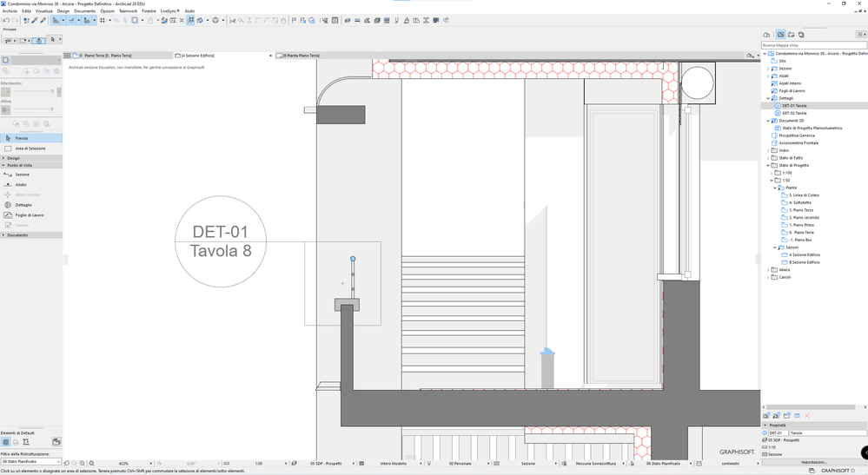Click the red delete icon in the navigator
Screen dimensions: 868x475
(807, 416)
